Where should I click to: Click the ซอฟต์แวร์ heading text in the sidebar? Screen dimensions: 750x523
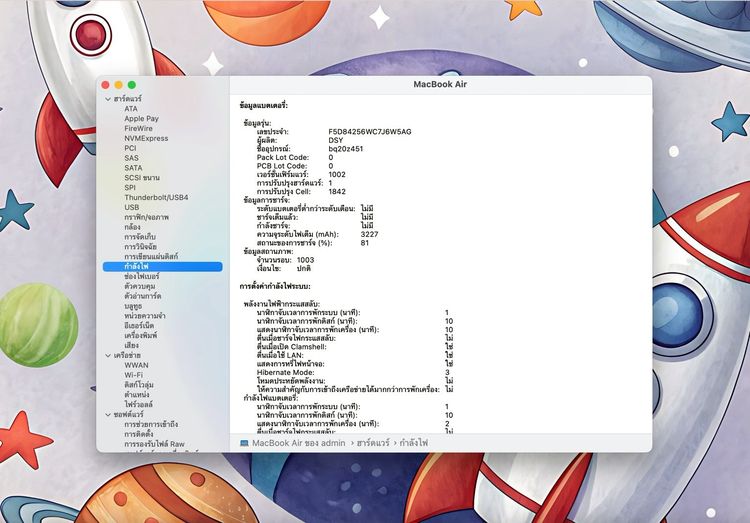click(129, 414)
